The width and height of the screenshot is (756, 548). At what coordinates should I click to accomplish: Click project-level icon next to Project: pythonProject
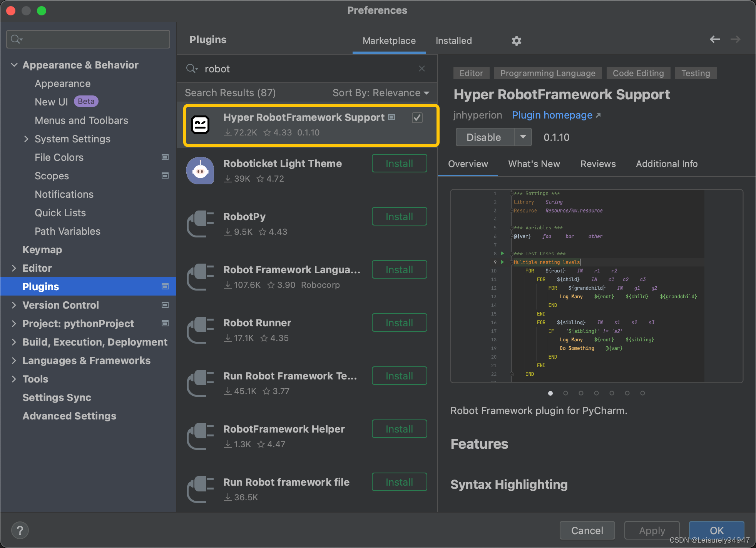point(165,323)
